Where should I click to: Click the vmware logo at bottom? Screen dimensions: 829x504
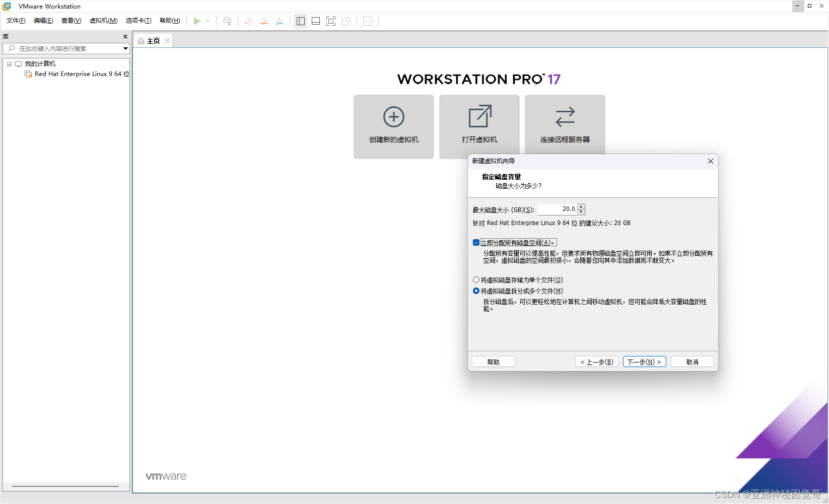point(166,476)
